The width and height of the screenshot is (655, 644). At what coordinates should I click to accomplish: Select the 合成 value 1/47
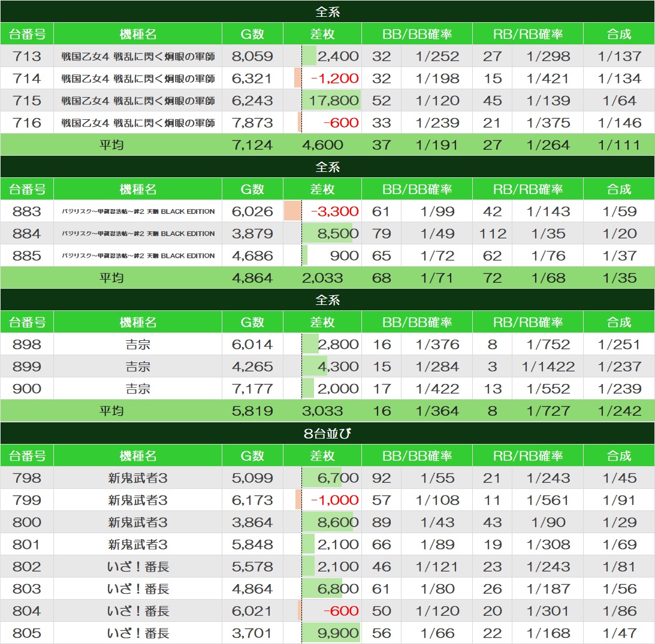click(620, 633)
